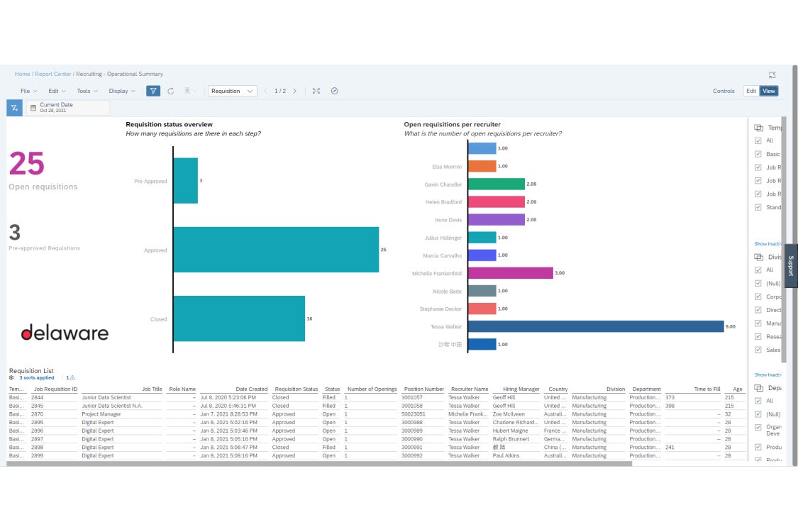This screenshot has height=532, width=798.
Task: Click the fullscreen expand icon beside pager
Action: coord(316,91)
